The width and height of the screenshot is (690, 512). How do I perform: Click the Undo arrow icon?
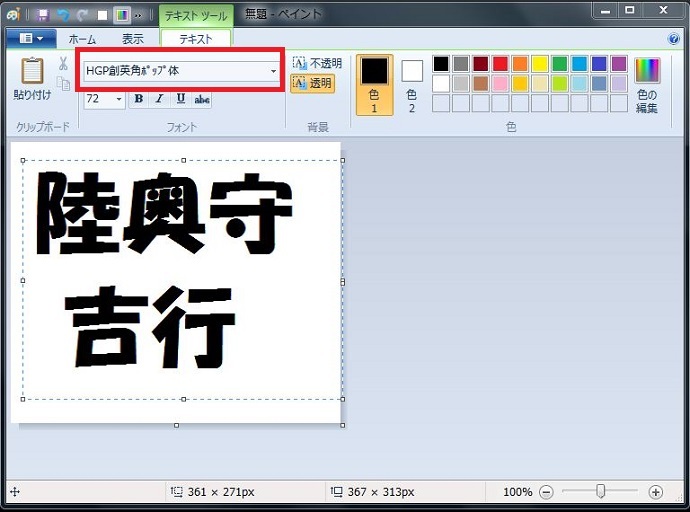[x=63, y=15]
